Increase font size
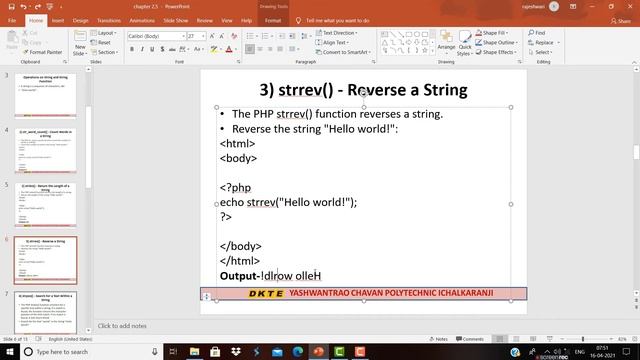 [x=212, y=36]
